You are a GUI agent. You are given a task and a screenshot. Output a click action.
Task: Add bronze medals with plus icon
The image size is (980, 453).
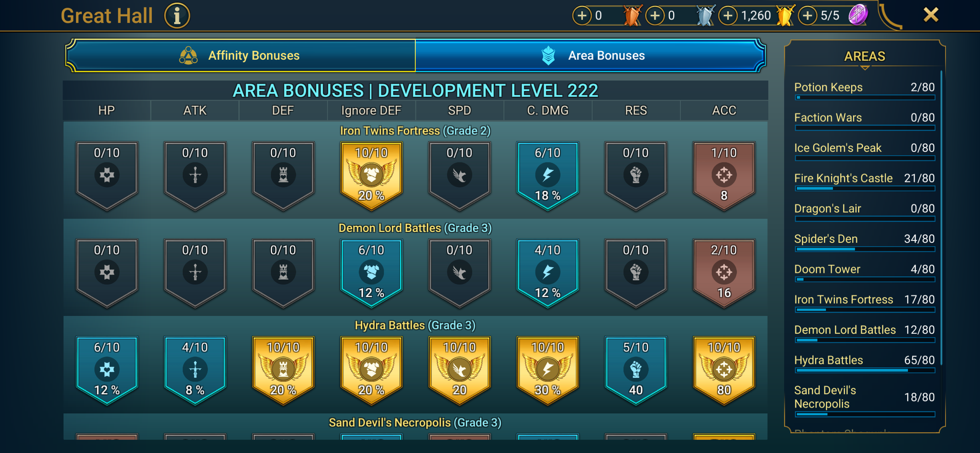582,16
